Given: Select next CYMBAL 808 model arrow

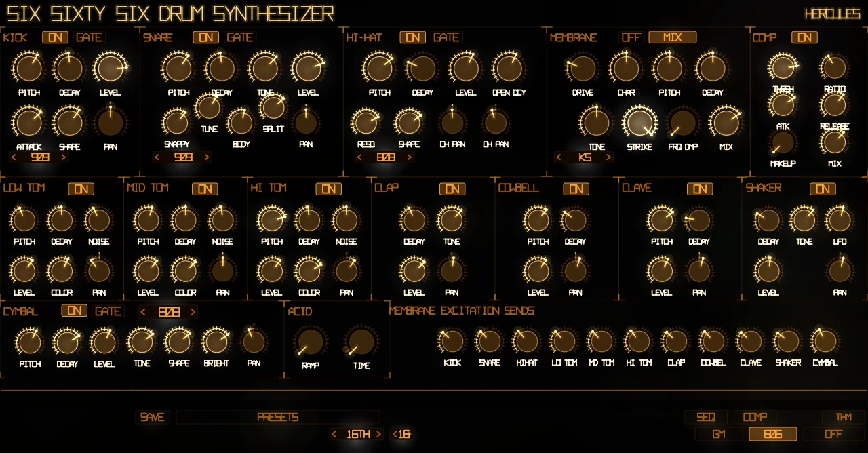Looking at the screenshot, I should (x=193, y=312).
